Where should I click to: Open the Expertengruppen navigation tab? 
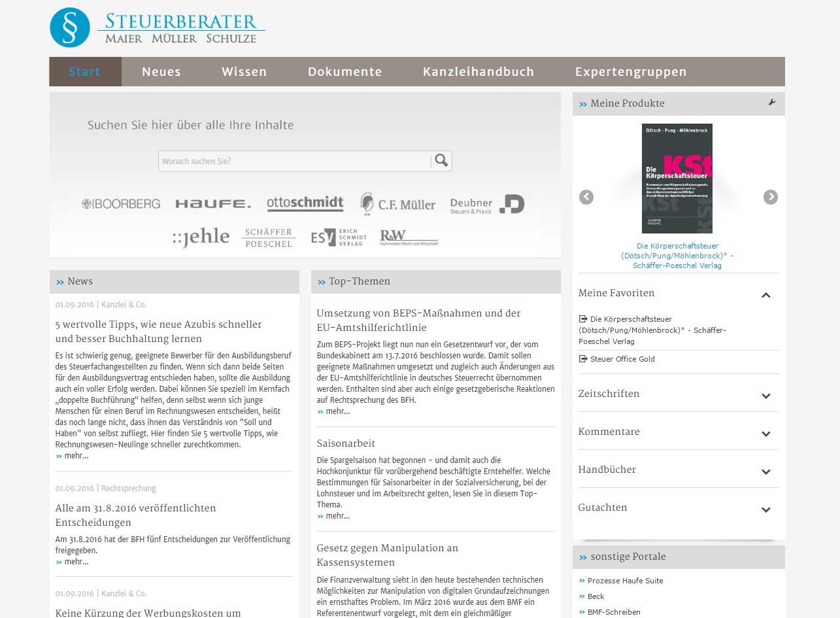point(631,72)
